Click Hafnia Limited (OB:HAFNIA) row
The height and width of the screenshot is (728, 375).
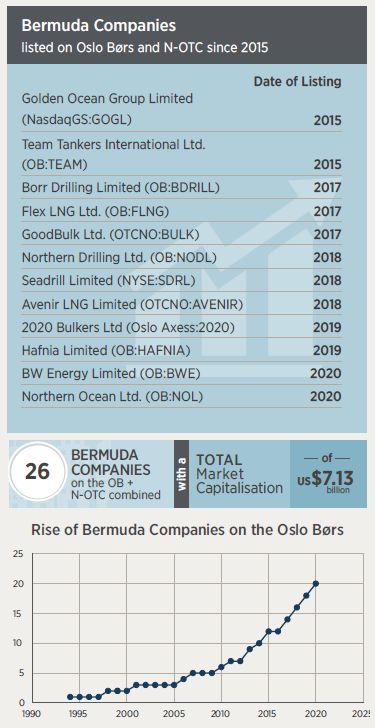tap(181, 351)
